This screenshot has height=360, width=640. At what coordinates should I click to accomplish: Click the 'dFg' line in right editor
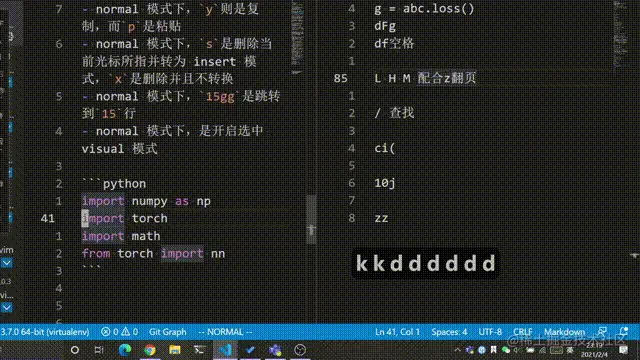pos(385,26)
